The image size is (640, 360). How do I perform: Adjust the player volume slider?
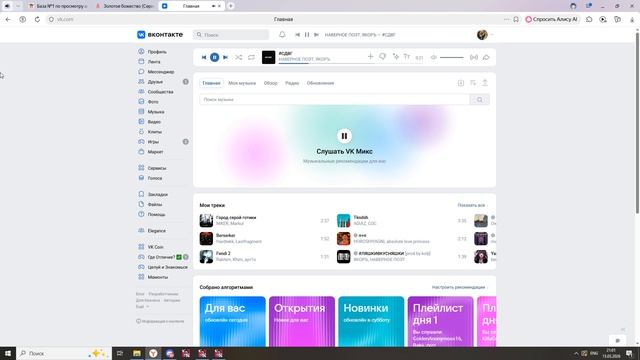click(x=451, y=58)
